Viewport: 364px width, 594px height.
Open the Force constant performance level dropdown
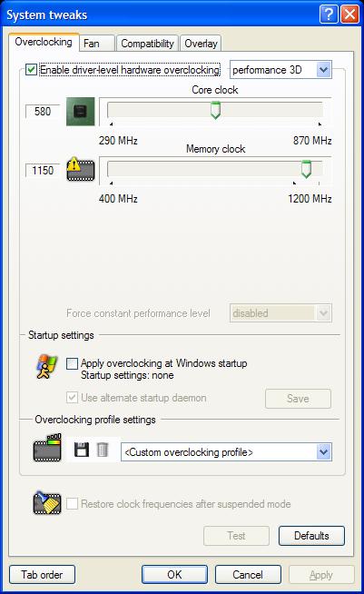tap(281, 313)
